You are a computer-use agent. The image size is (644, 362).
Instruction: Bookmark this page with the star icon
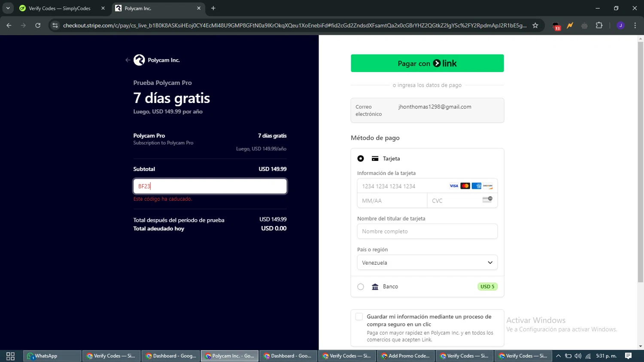click(x=535, y=25)
